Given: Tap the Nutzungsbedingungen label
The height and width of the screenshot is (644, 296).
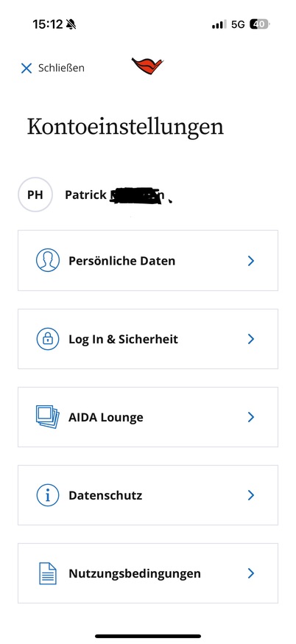Looking at the screenshot, I should (x=135, y=573).
